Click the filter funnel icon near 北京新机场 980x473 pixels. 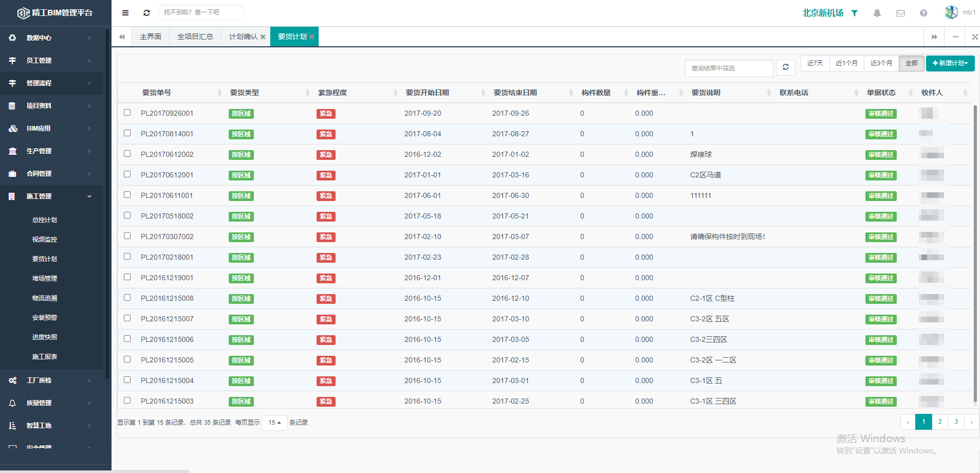click(x=855, y=13)
